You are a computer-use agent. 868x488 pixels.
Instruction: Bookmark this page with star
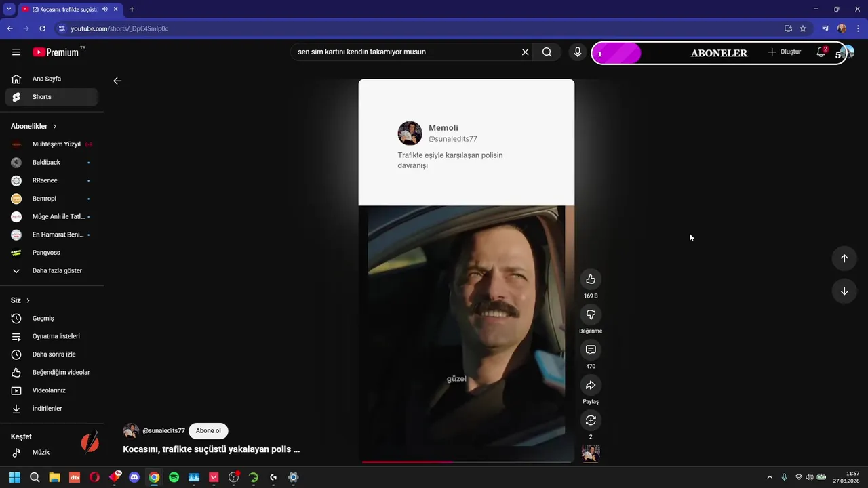pos(803,28)
